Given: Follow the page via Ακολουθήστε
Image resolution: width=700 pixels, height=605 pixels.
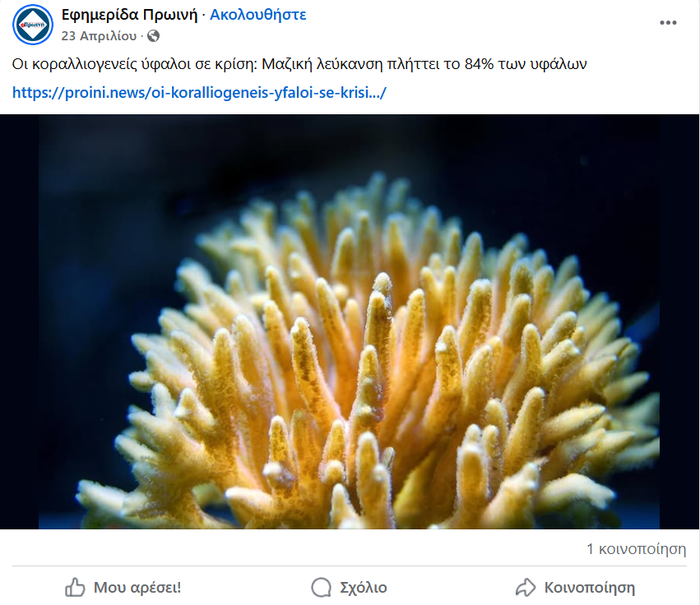Looking at the screenshot, I should (258, 15).
